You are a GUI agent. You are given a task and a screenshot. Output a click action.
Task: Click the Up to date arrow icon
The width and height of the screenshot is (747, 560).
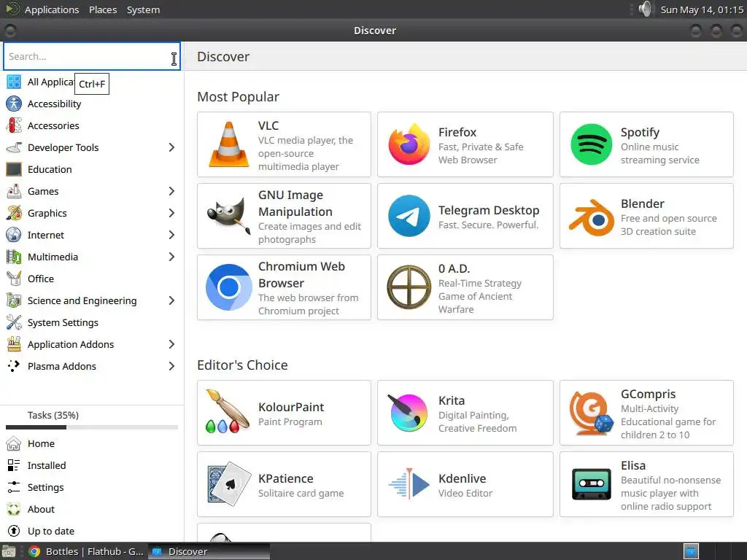(14, 531)
